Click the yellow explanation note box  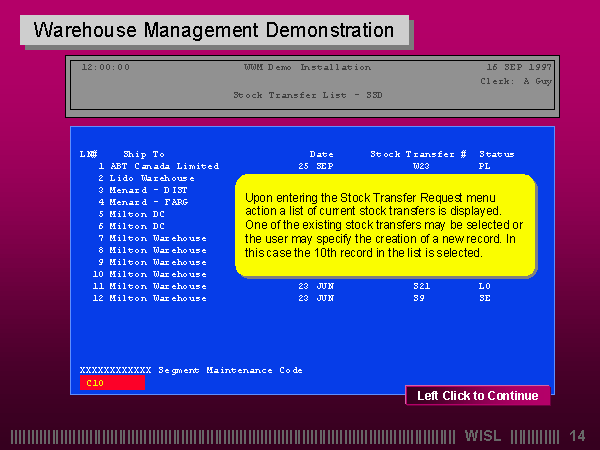[386, 225]
